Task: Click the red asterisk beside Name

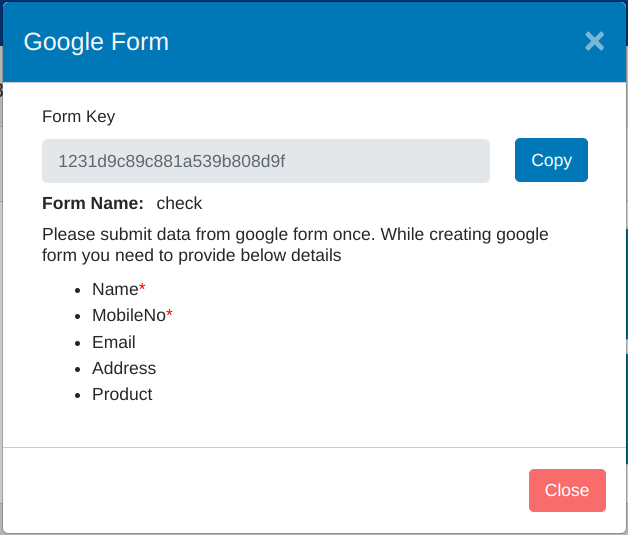Action: coord(142,288)
